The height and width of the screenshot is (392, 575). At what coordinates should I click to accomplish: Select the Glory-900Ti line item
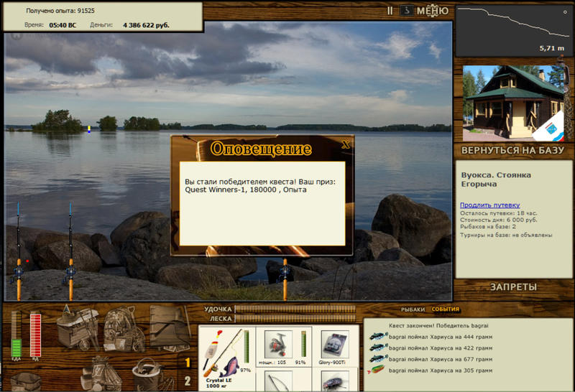click(334, 345)
